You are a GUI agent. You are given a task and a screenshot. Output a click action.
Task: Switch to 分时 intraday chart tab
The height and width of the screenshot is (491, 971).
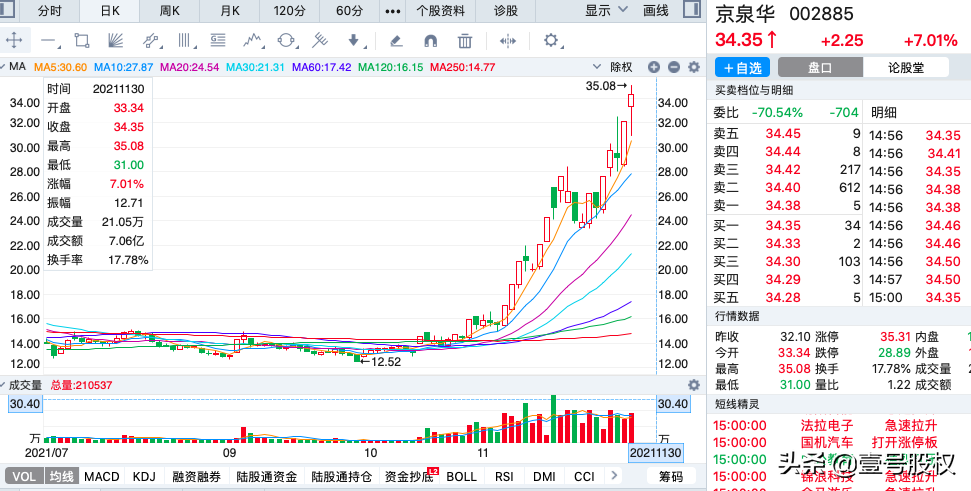click(50, 11)
